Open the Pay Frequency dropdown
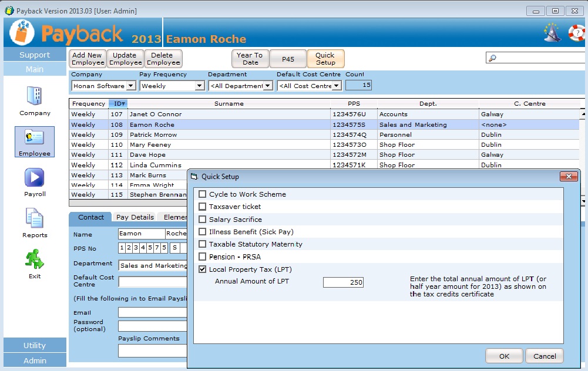 199,86
